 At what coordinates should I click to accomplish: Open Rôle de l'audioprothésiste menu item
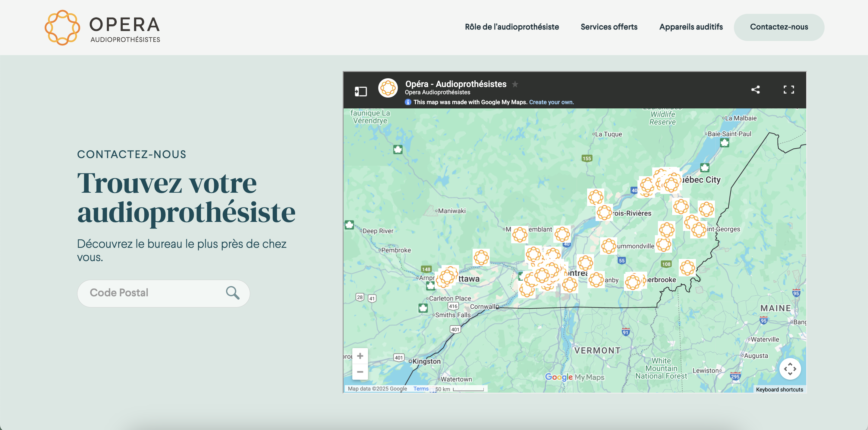511,27
